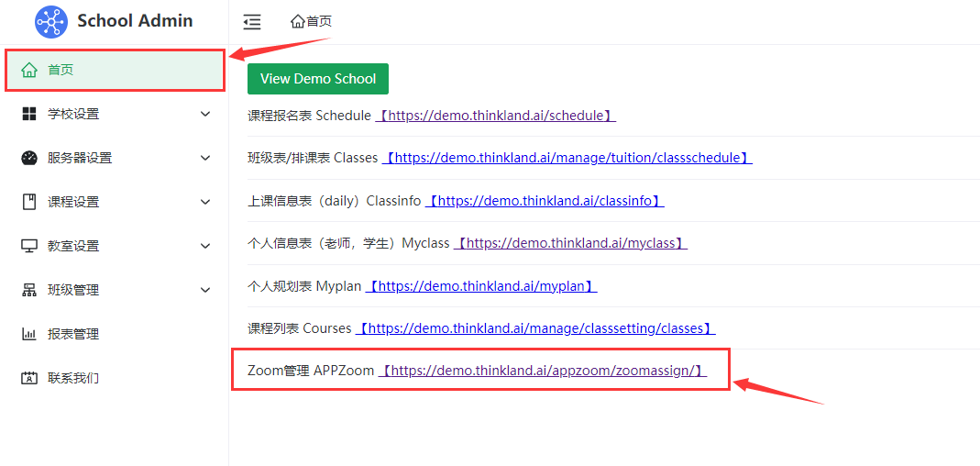
Task: Click the 学校设置 grid icon
Action: coord(29,114)
